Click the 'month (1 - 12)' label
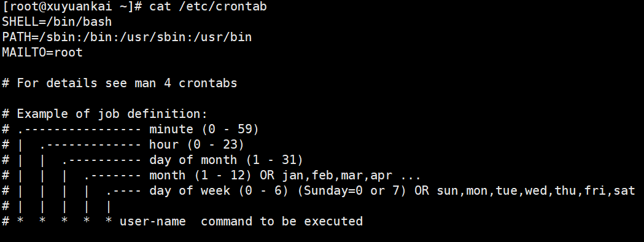The width and height of the screenshot is (644, 242). point(200,176)
